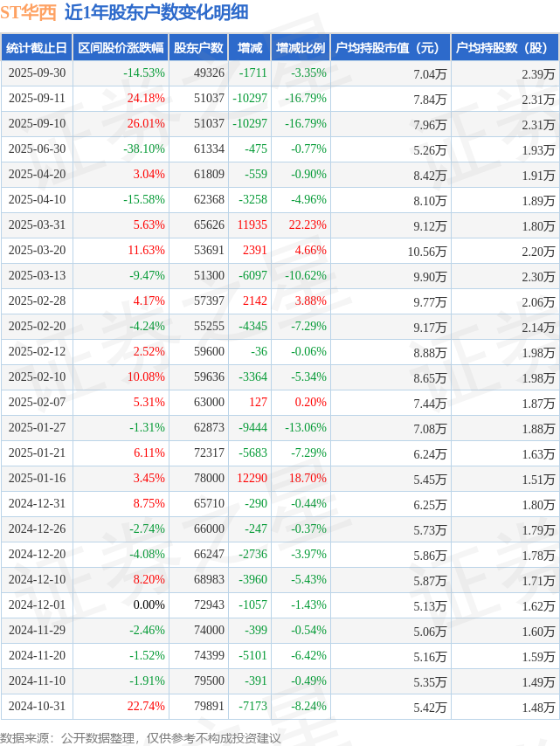Click the 11935 shareholder increase value
This screenshot has width=560, height=746.
click(x=252, y=225)
